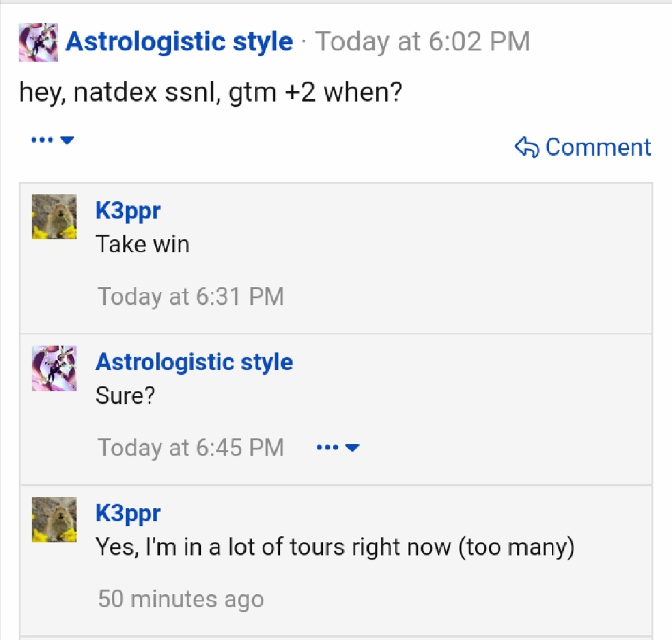
Task: Expand the dropdown arrow below the natdex post
Action: click(67, 140)
